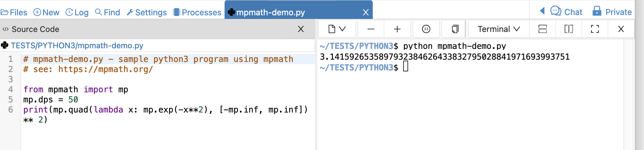
Task: Open the Log view
Action: [77, 12]
